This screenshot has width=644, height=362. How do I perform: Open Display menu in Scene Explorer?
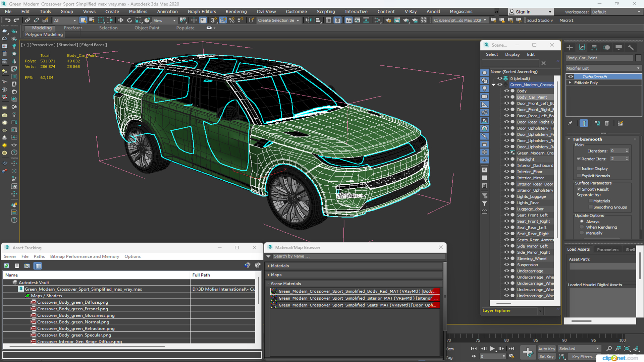point(513,54)
